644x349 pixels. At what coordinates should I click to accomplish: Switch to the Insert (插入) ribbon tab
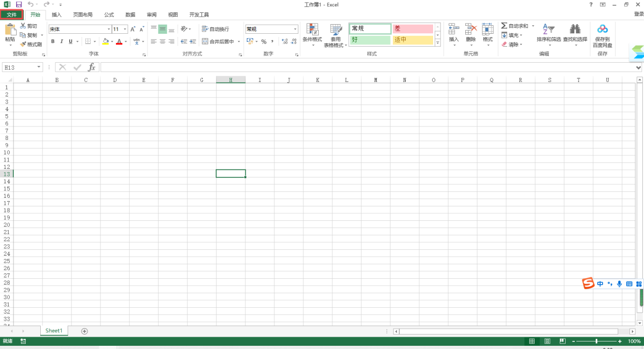point(56,14)
